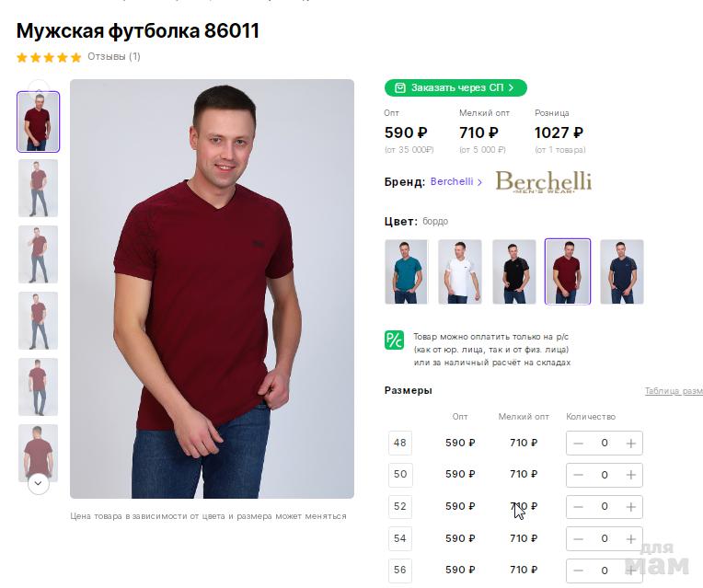Click the quantity field for size 48

(605, 444)
